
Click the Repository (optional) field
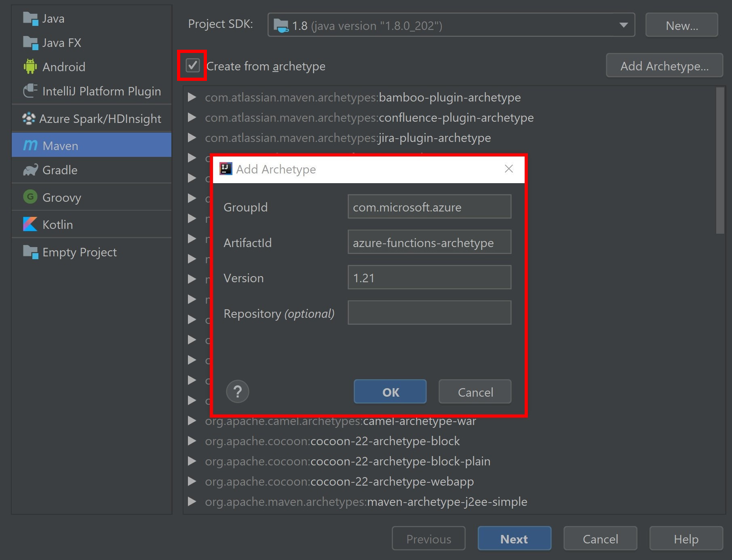coord(429,313)
